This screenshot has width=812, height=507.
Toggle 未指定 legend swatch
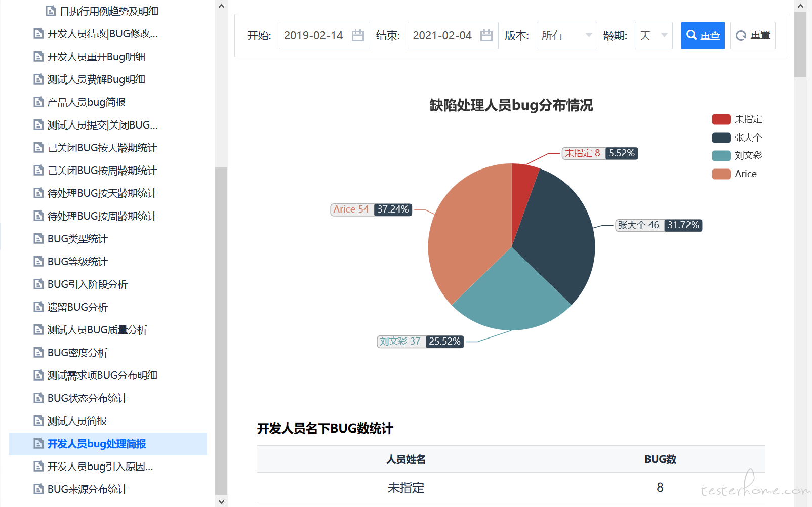coord(721,119)
